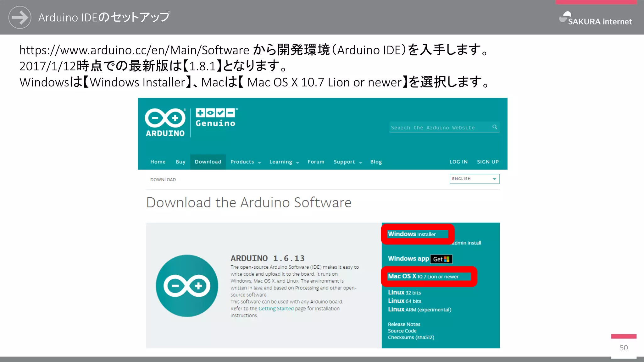Screen dimensions: 644x362
Task: Expand the Learning menu
Action: 284,162
